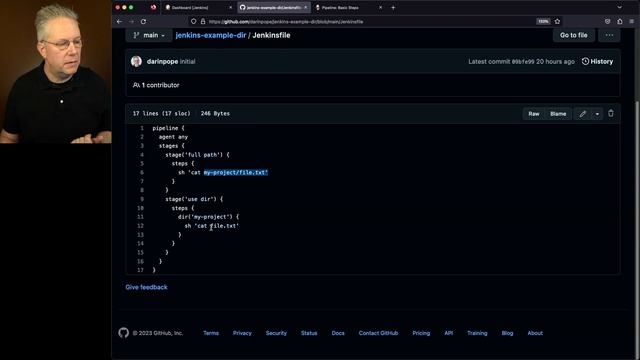Open the three-dots more options menu

(x=609, y=35)
